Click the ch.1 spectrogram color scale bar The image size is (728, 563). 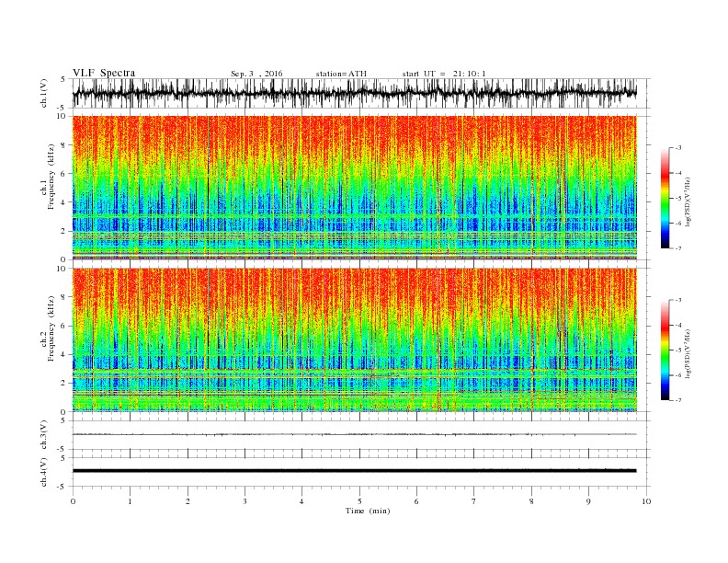pos(665,198)
